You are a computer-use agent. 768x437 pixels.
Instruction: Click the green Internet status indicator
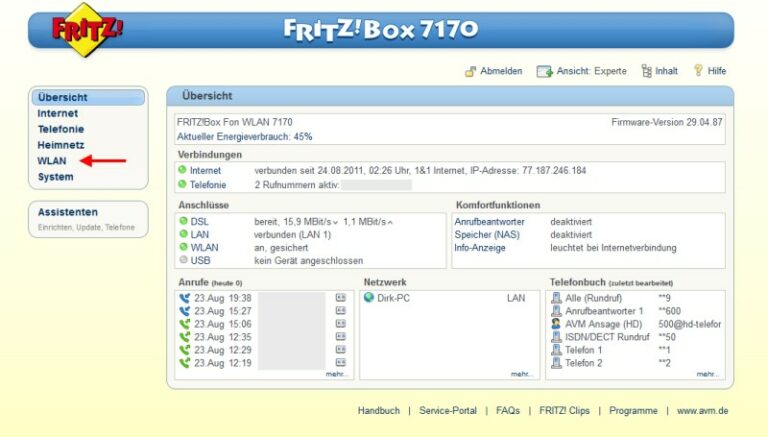click(x=182, y=170)
